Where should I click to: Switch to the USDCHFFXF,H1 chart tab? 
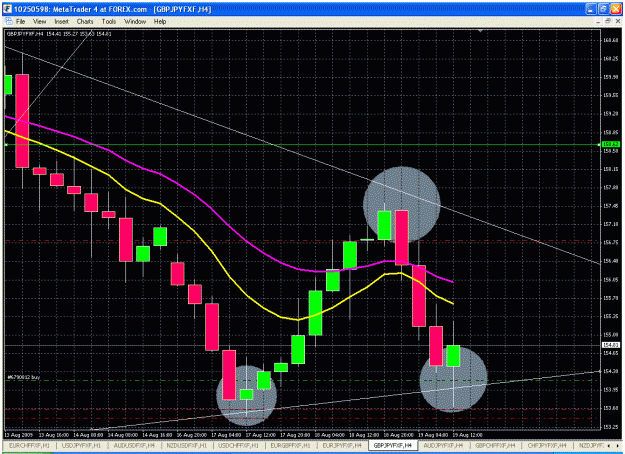tap(238, 445)
